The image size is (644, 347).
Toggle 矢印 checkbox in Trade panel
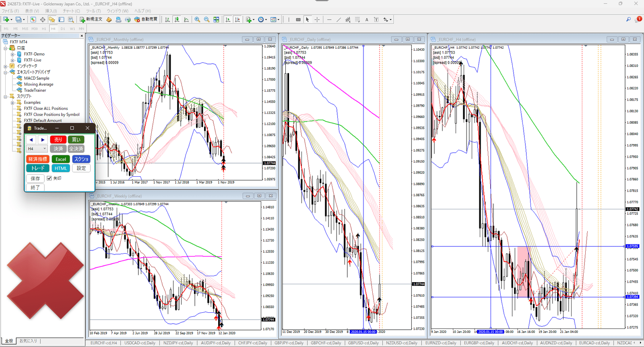[49, 178]
